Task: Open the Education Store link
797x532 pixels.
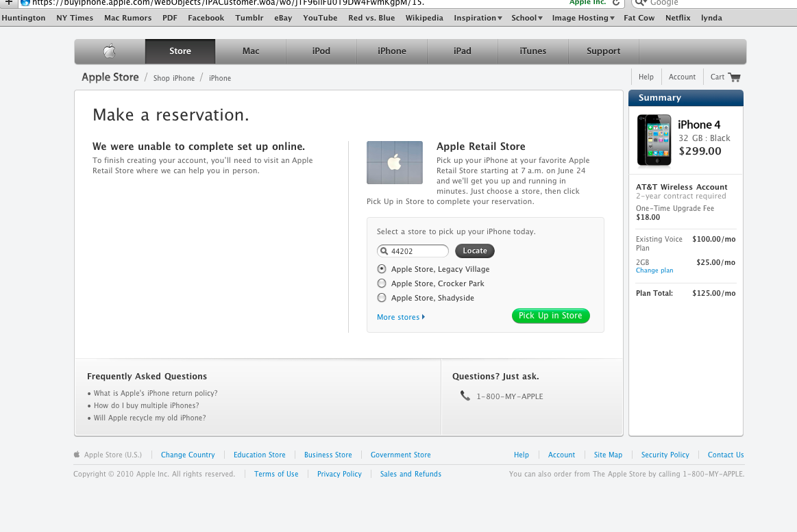Action: pos(260,455)
